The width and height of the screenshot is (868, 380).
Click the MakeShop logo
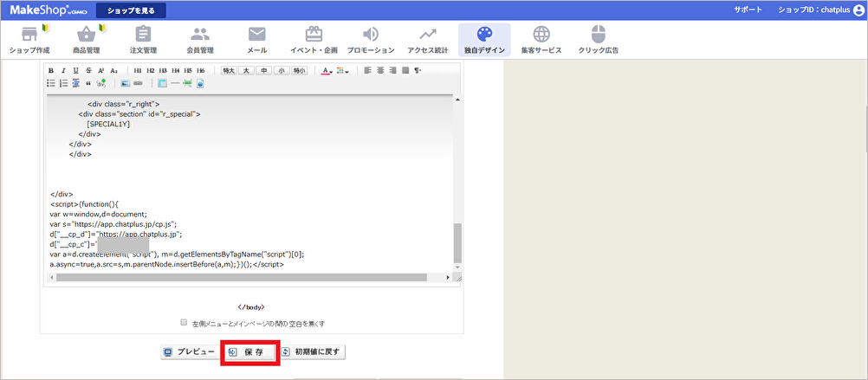click(x=49, y=10)
